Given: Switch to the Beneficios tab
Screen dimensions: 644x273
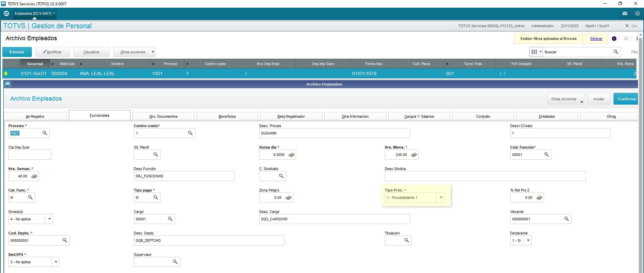Looking at the screenshot, I should click(227, 116).
